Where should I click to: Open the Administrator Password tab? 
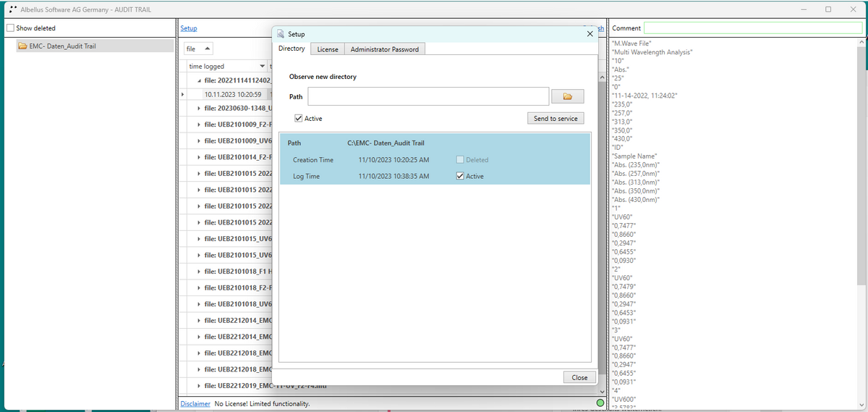click(x=384, y=49)
